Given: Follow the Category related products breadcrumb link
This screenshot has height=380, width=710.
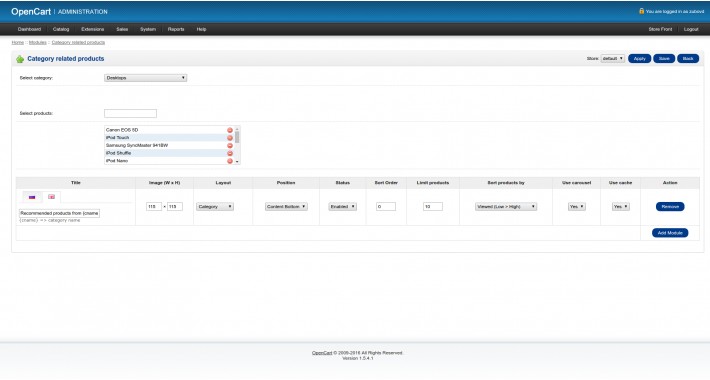Looking at the screenshot, I should [78, 43].
